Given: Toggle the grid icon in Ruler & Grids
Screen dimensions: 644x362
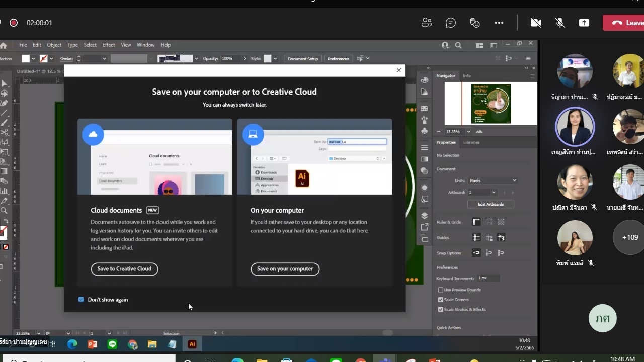Looking at the screenshot, I should 489,222.
